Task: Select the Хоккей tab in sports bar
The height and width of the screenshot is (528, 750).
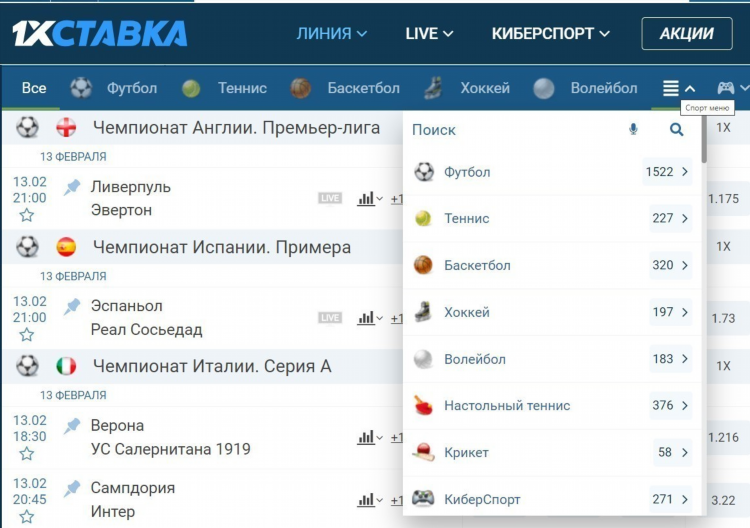Action: pos(467,88)
